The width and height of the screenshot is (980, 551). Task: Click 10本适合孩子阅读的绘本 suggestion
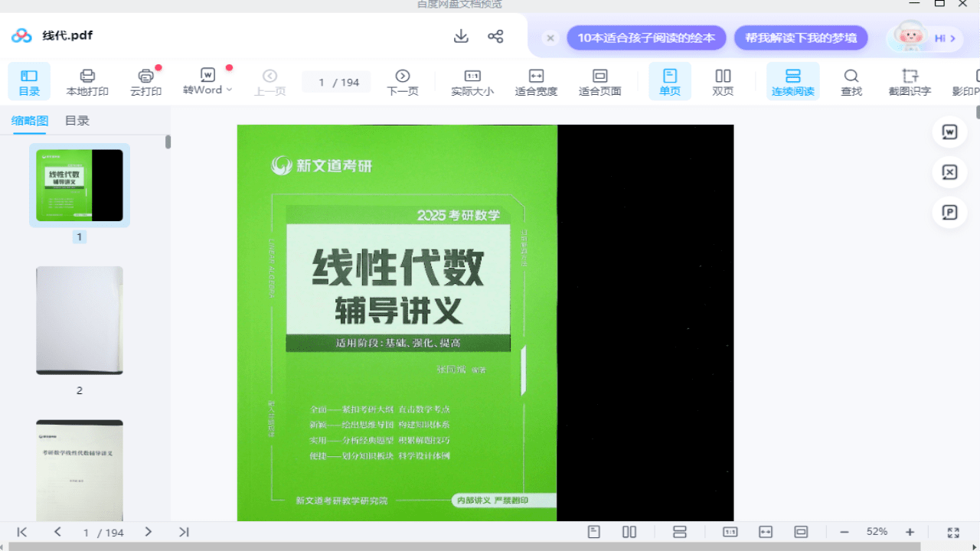[x=646, y=37]
